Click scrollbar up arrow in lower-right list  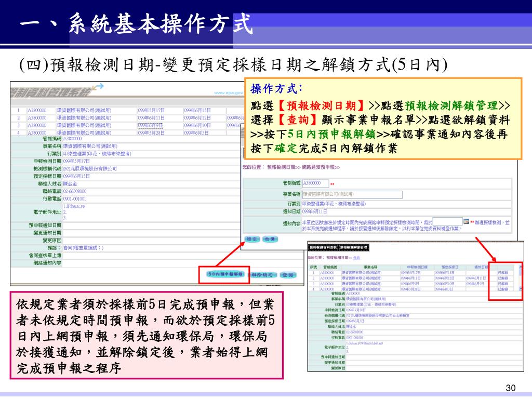521,268
